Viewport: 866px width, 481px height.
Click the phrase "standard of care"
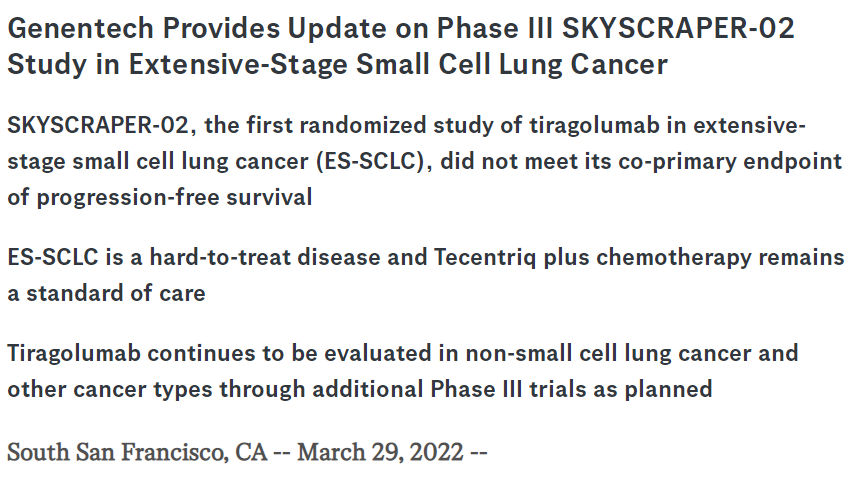(x=116, y=293)
